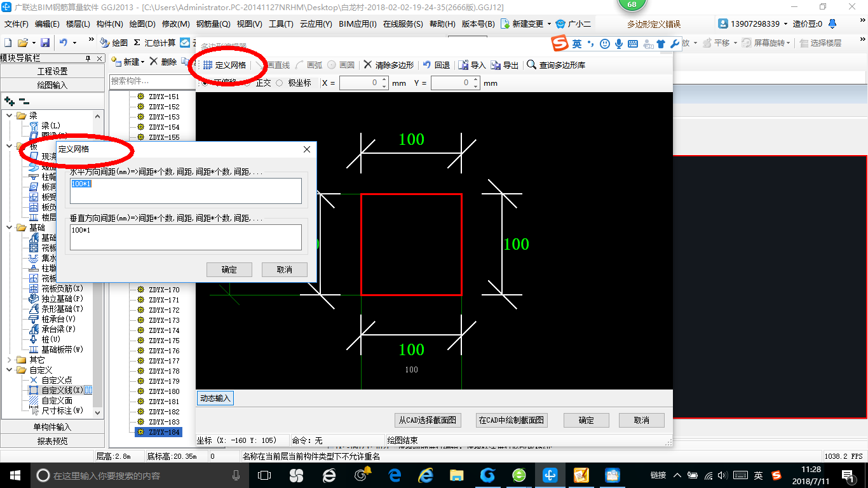Click the Import (导入) toolbar button
868x488 pixels.
pos(471,65)
